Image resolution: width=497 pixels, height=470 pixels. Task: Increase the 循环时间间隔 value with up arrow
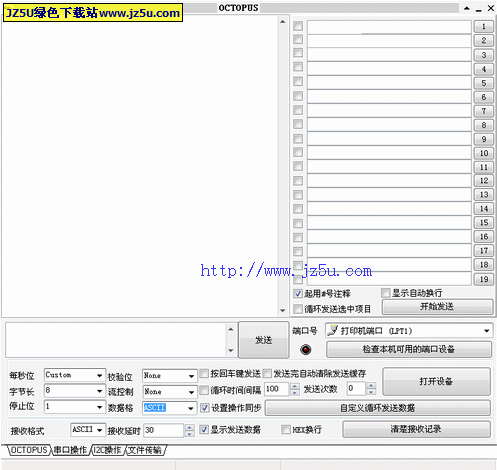click(x=294, y=386)
